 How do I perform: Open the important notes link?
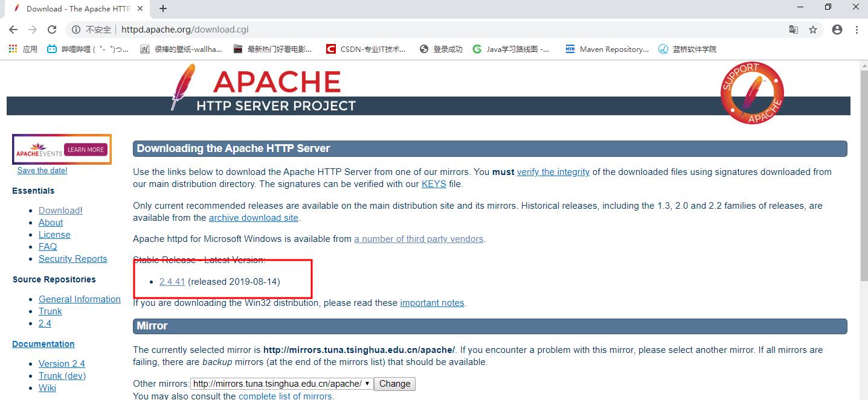point(432,303)
